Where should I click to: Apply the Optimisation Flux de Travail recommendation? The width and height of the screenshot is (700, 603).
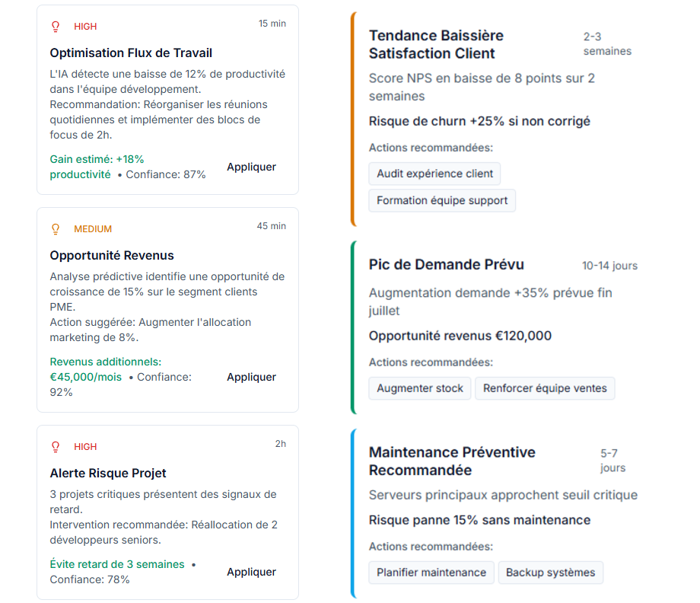click(x=251, y=167)
